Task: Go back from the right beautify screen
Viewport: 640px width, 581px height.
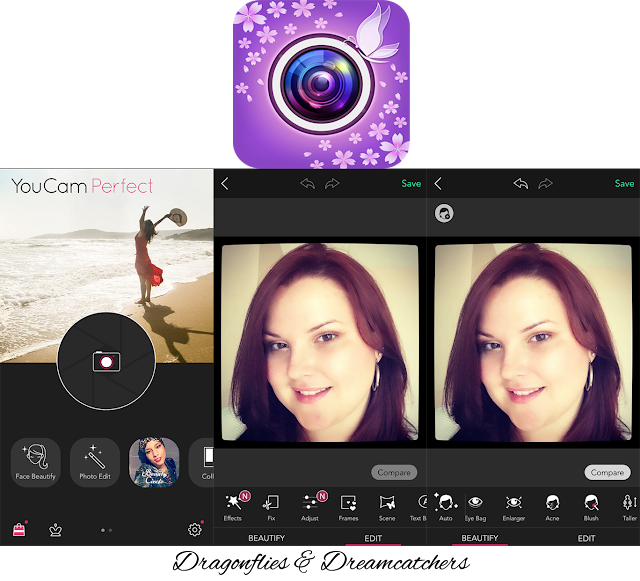Action: point(438,184)
